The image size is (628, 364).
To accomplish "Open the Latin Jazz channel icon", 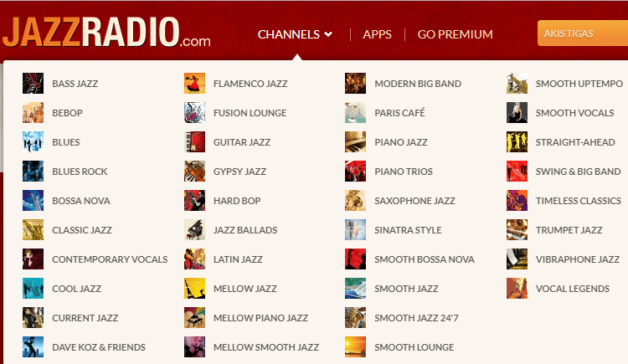I will click(194, 259).
